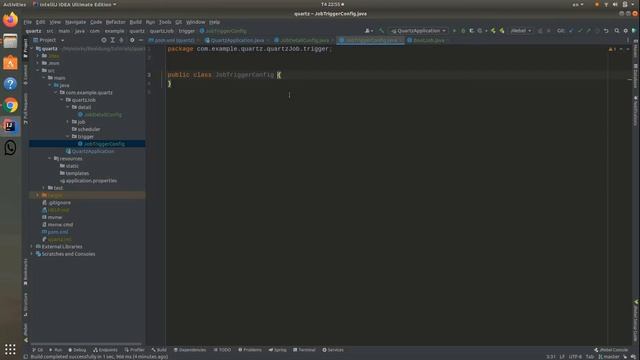This screenshot has width=640, height=360.
Task: Open the Show Applications grid
Action: click(x=10, y=349)
